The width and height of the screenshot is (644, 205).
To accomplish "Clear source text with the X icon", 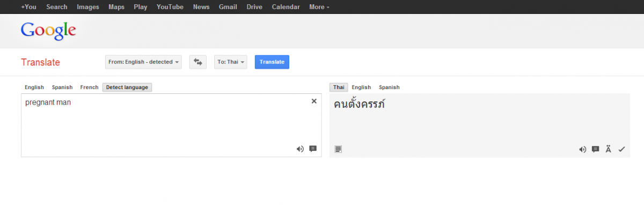I will [x=314, y=101].
